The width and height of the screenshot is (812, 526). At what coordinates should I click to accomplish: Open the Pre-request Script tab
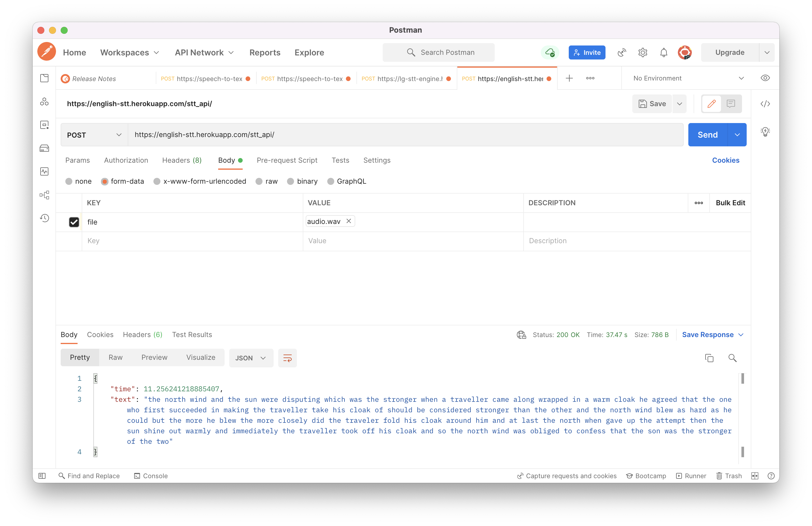click(x=287, y=160)
